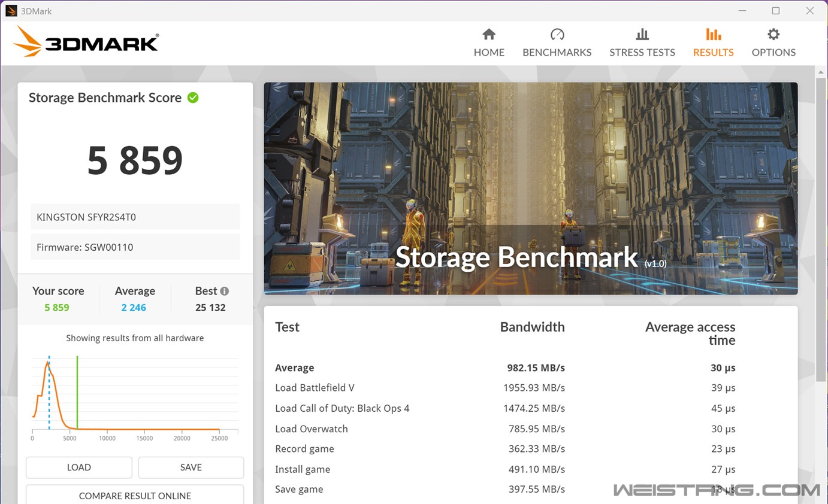The image size is (828, 504).
Task: Click the 362.33 MB/s bandwidth value
Action: pos(537,449)
